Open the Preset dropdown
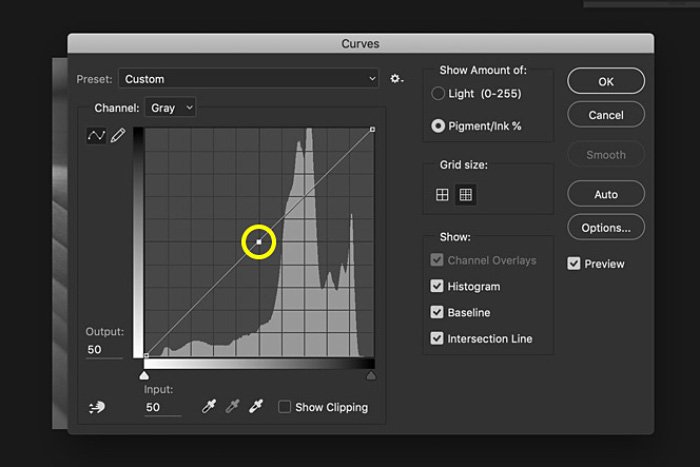 click(249, 79)
